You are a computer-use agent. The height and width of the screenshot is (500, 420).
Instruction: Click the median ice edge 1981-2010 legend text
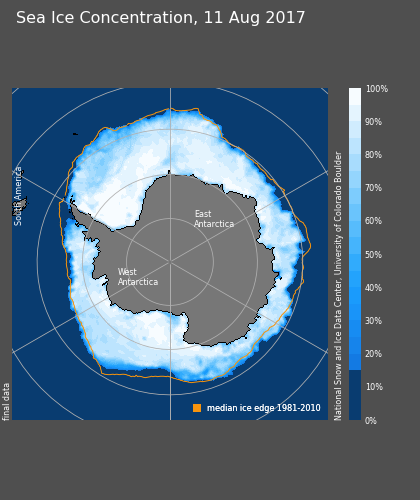pos(264,408)
